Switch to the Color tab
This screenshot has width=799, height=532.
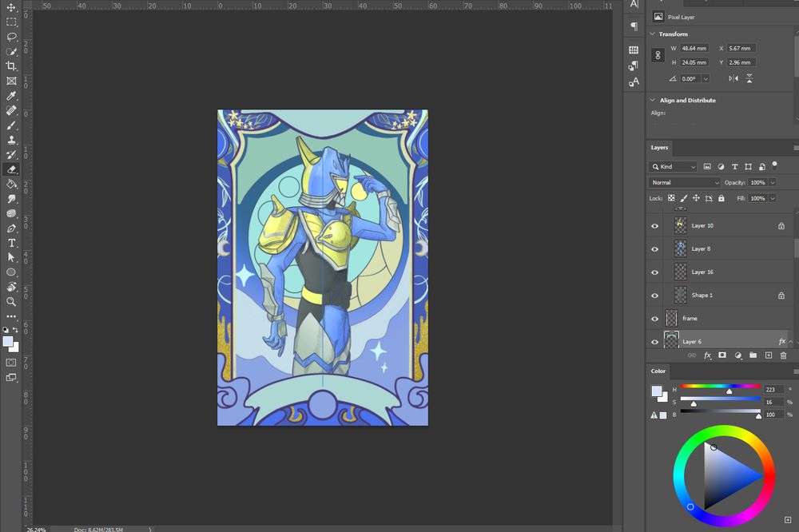658,371
